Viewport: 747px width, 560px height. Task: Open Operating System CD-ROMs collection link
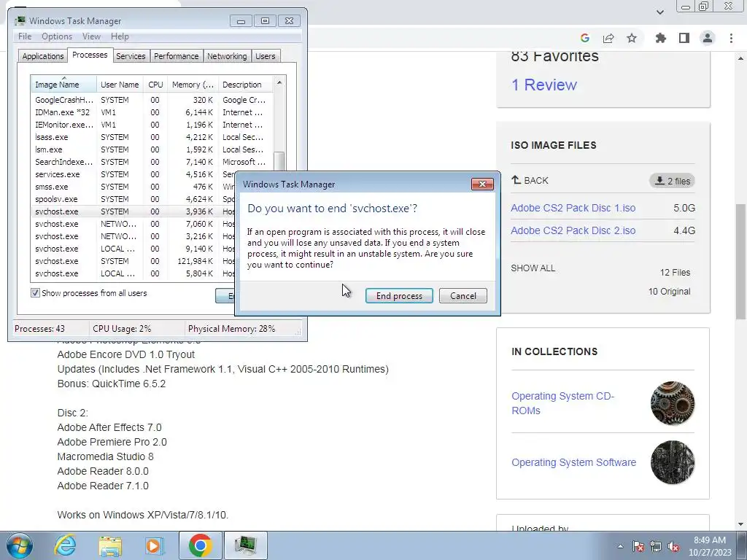(x=562, y=403)
